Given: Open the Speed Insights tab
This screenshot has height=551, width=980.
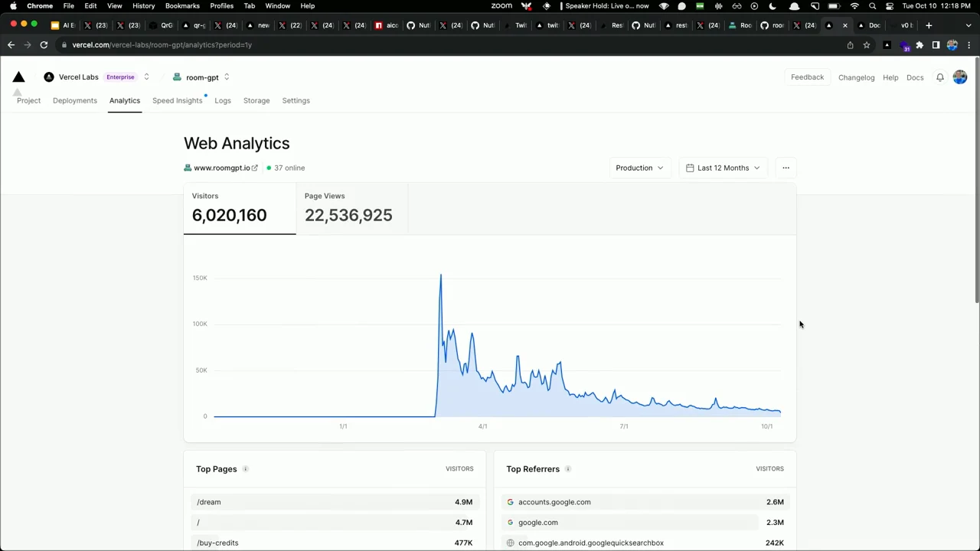Looking at the screenshot, I should pos(178,100).
